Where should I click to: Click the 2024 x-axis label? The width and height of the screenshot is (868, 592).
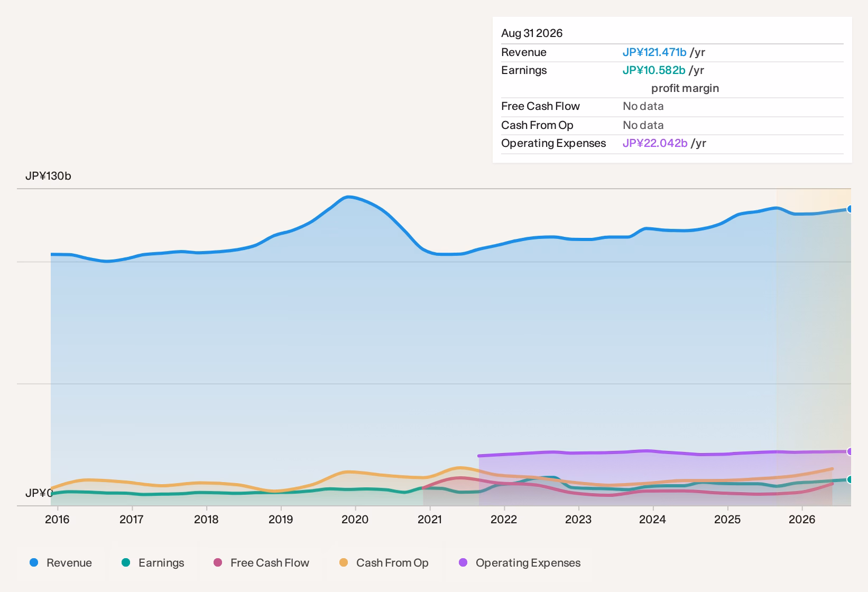(653, 520)
